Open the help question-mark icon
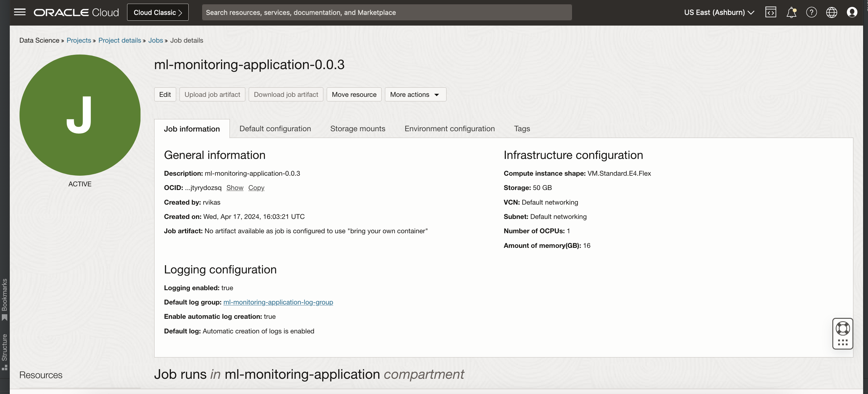Viewport: 868px width, 394px height. coord(812,12)
